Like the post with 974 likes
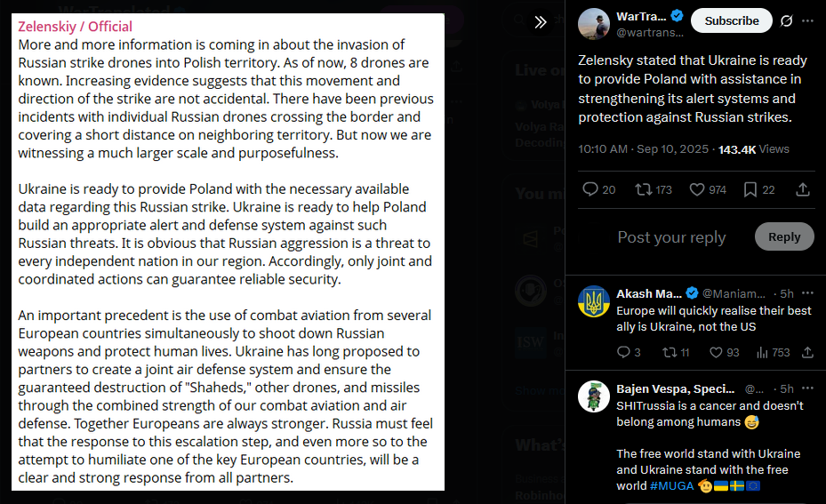Viewport: 826px width, 504px height. (708, 189)
